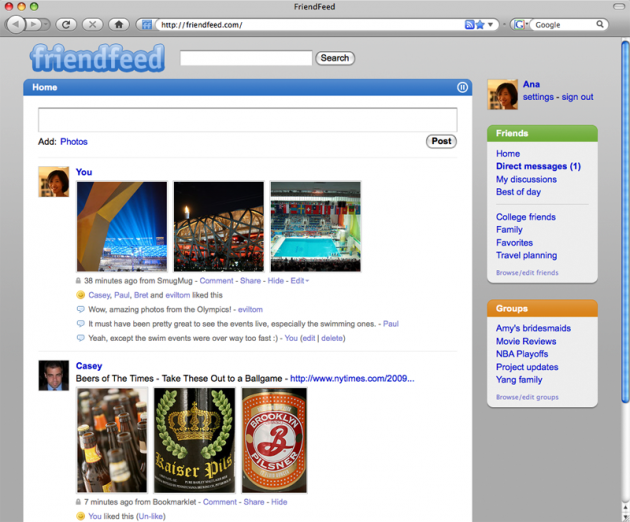Click Browse/edit groups
Screen dimensions: 630x522
527,397
